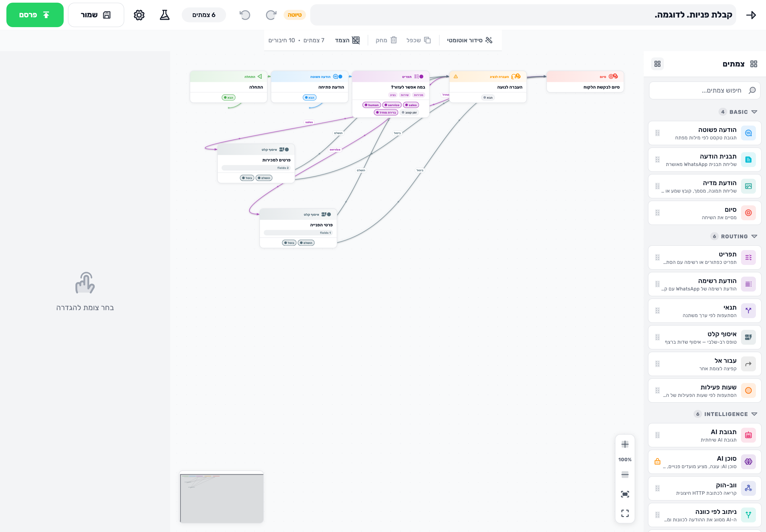Viewport: 766px width, 532px height.
Task: Open the test flask icon
Action: tap(165, 15)
